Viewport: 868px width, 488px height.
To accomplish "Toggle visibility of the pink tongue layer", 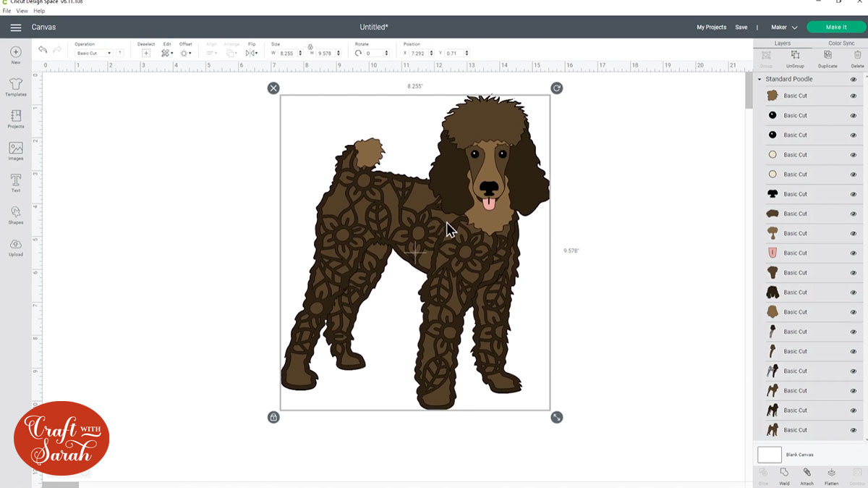I will coord(854,253).
